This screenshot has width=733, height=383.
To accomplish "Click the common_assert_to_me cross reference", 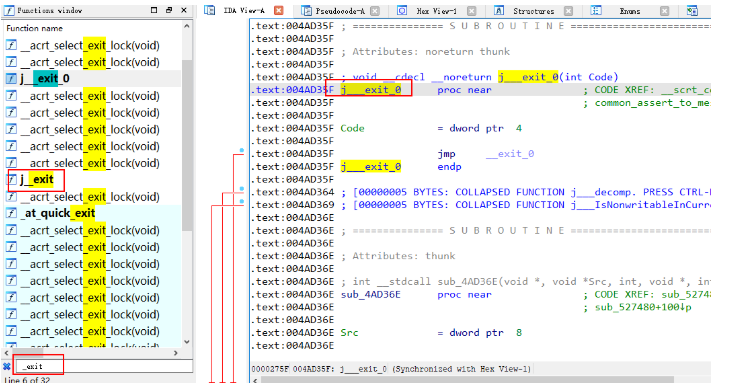I will coord(653,103).
